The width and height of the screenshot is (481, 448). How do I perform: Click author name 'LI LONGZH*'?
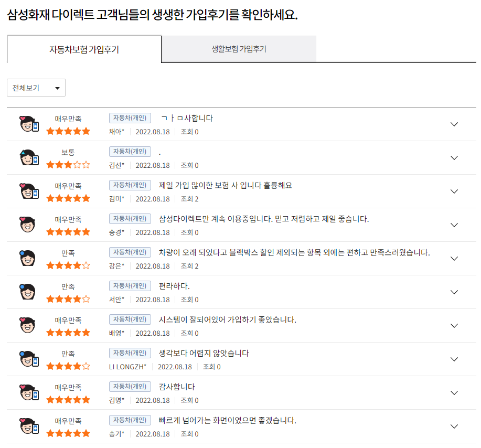[127, 367]
